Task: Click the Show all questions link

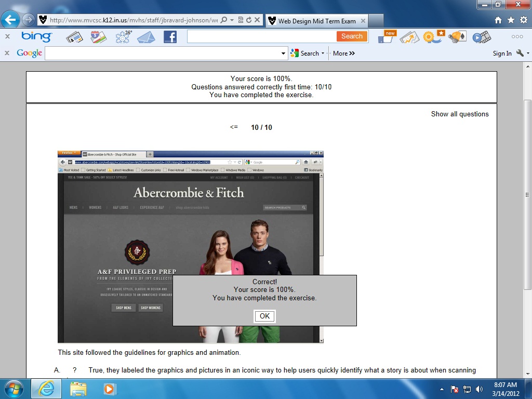Action: pos(460,114)
